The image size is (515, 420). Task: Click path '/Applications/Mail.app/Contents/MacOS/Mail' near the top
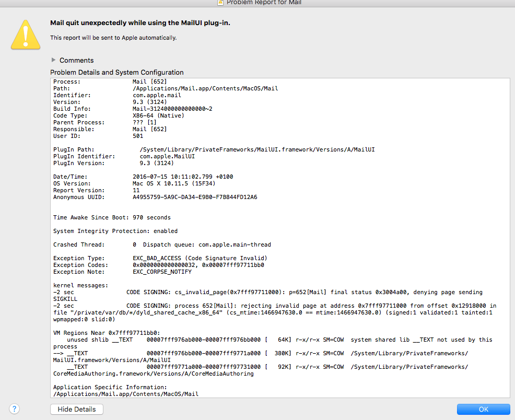[x=205, y=88]
